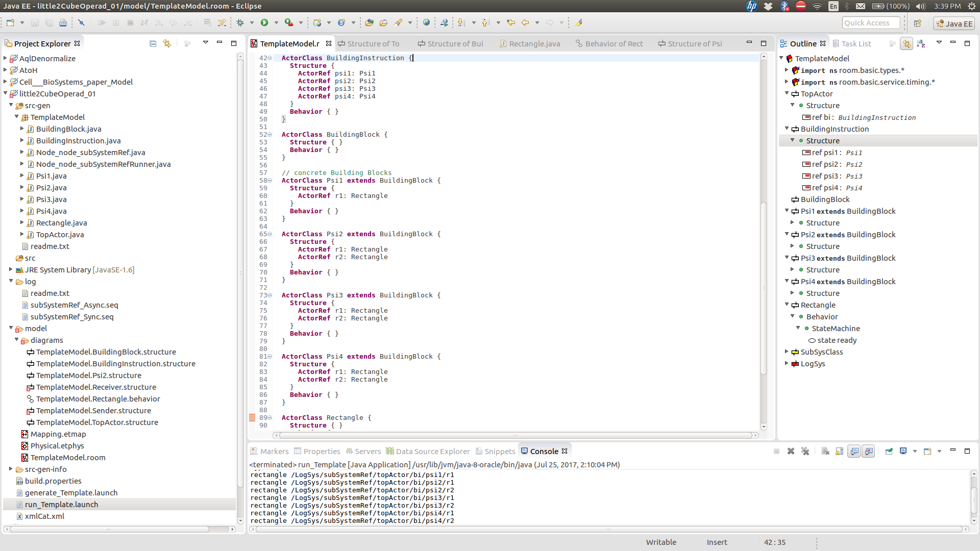The height and width of the screenshot is (551, 980).
Task: Select TemplateModel.room in Project Explorer
Action: 67,457
